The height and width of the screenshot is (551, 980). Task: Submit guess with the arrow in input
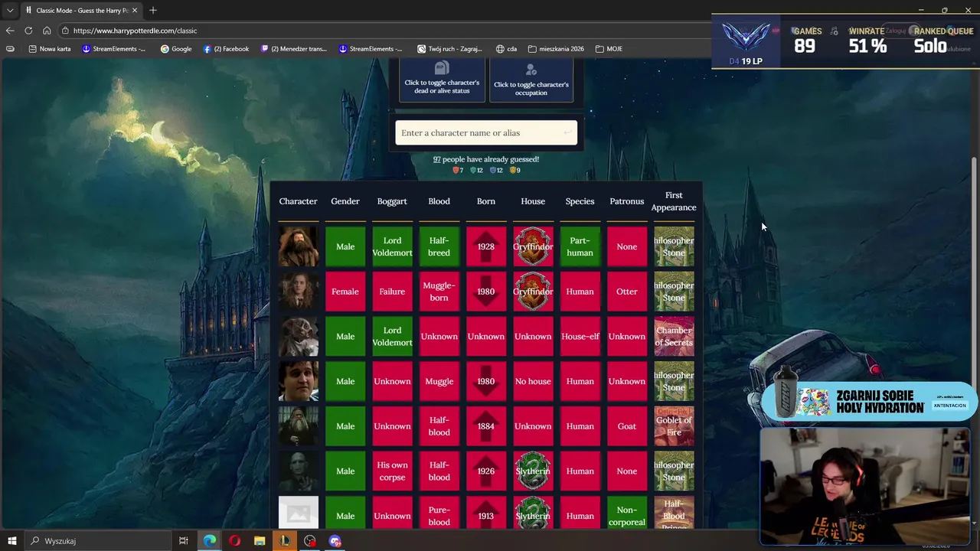click(567, 132)
